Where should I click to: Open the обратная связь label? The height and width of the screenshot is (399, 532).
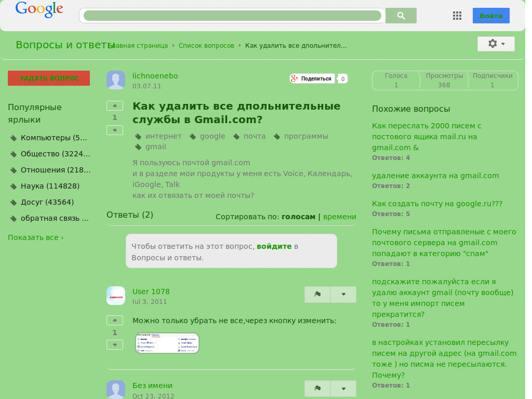click(55, 218)
